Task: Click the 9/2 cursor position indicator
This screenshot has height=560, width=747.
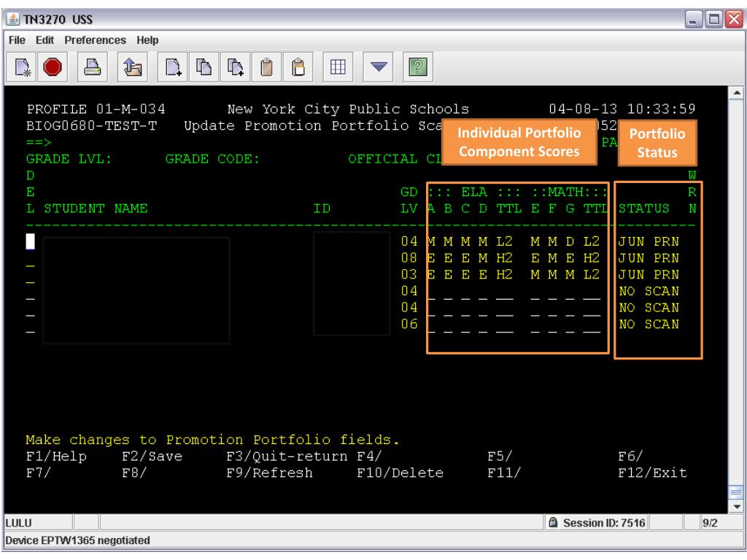Action: tap(710, 523)
